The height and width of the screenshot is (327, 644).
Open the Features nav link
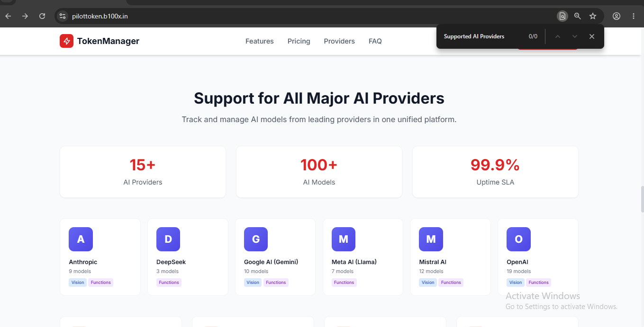260,41
